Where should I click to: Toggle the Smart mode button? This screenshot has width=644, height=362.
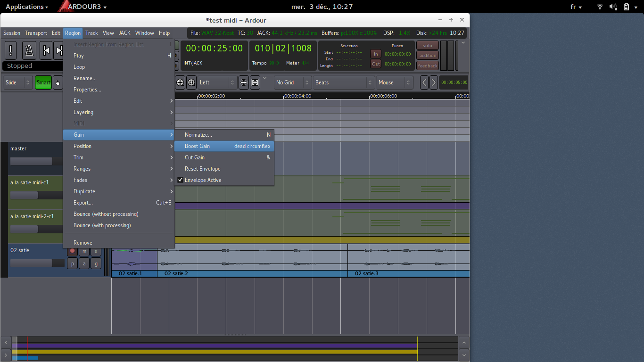[43, 82]
